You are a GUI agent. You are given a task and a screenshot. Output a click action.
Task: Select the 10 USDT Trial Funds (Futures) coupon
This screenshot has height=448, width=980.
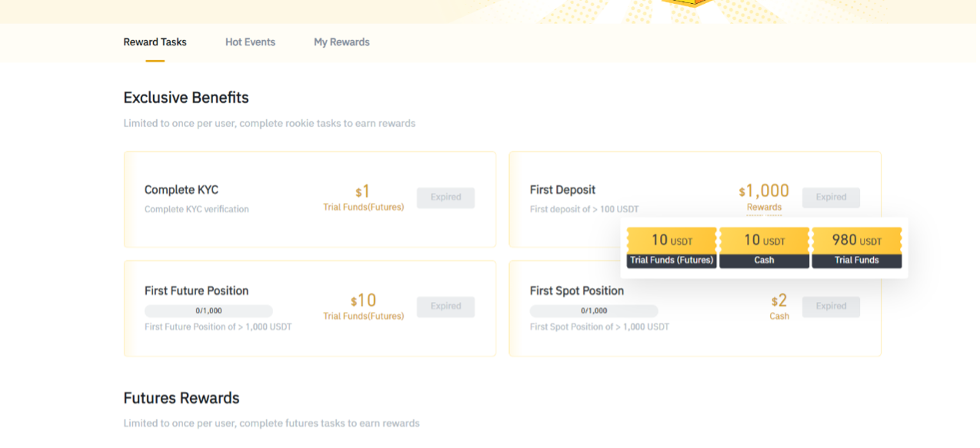pyautogui.click(x=672, y=247)
